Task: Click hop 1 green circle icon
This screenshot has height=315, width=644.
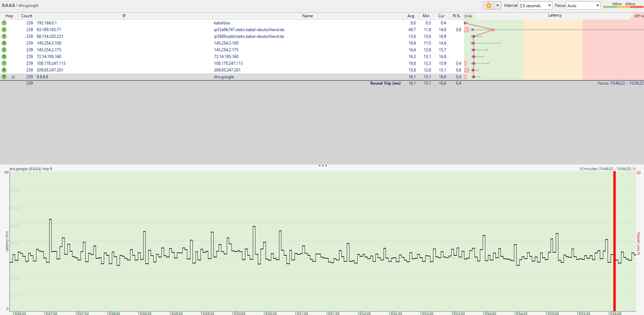Action: [3, 23]
